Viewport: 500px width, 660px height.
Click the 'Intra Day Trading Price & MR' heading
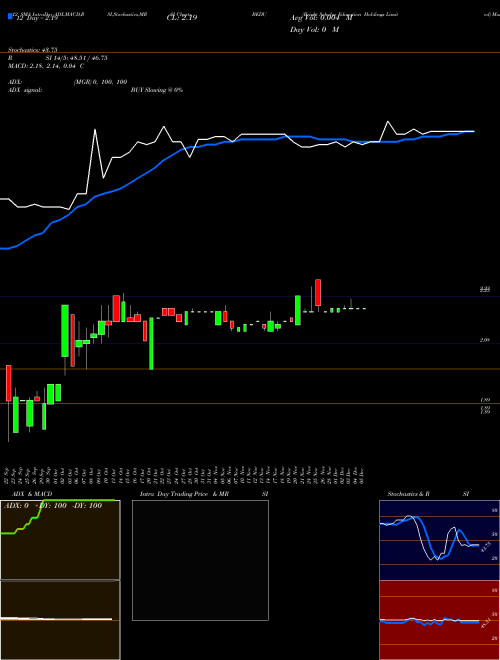tap(185, 494)
